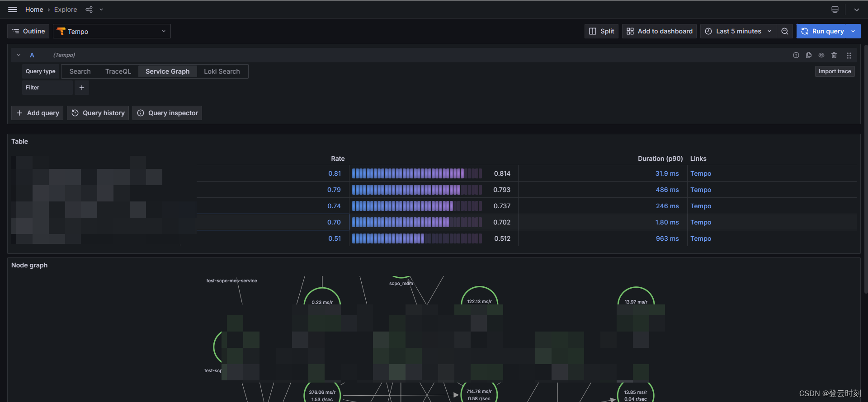This screenshot has width=868, height=402.
Task: Open duration 1.80 ms link
Action: [x=667, y=222]
